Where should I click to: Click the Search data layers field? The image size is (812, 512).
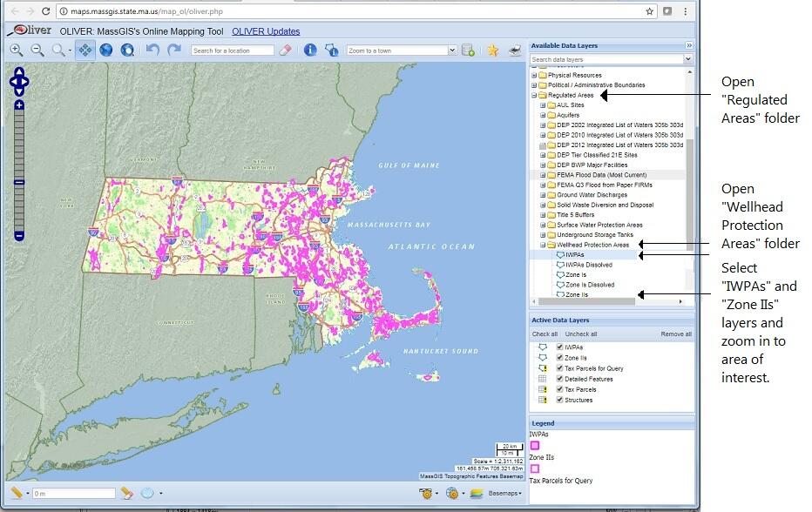[607, 59]
